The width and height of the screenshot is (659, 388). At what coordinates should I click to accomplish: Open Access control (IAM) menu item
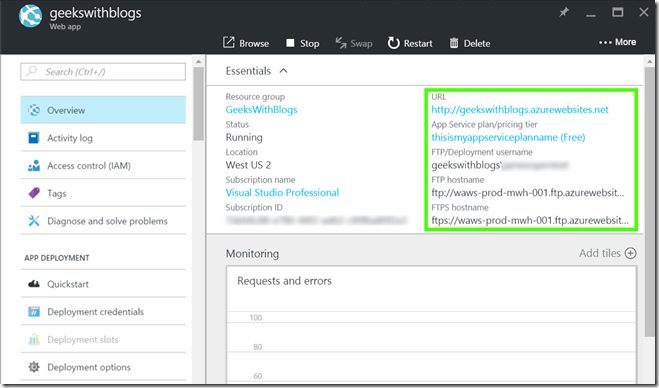pos(103,166)
